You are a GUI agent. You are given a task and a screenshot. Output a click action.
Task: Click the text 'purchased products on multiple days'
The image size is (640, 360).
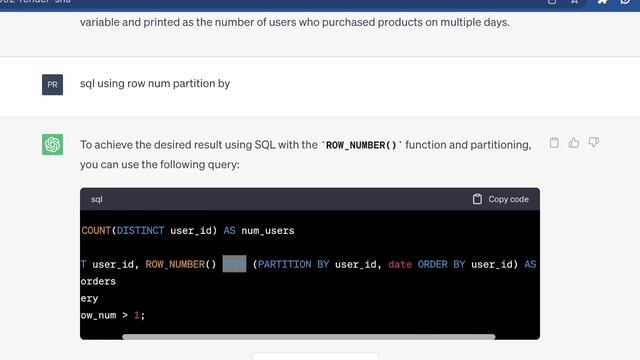tap(415, 22)
